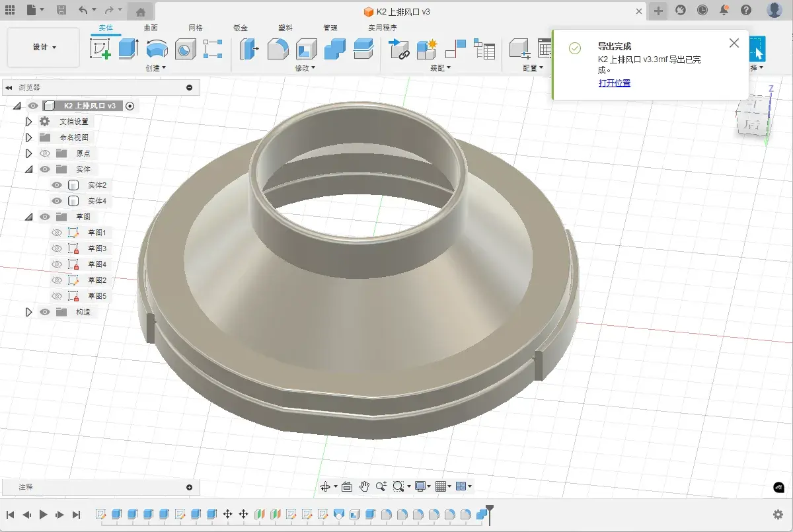Open the 修改 menu
793x532 pixels.
(305, 67)
